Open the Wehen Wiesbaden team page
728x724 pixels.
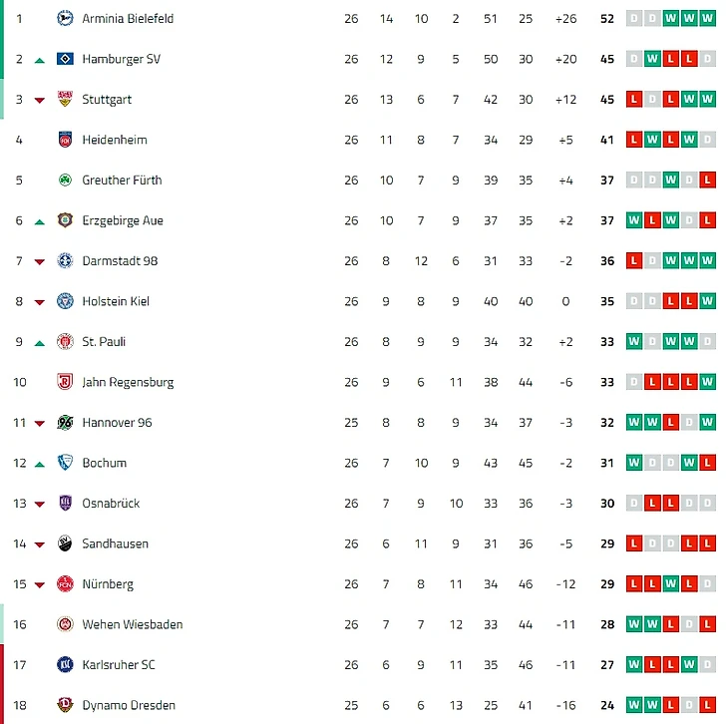click(132, 624)
